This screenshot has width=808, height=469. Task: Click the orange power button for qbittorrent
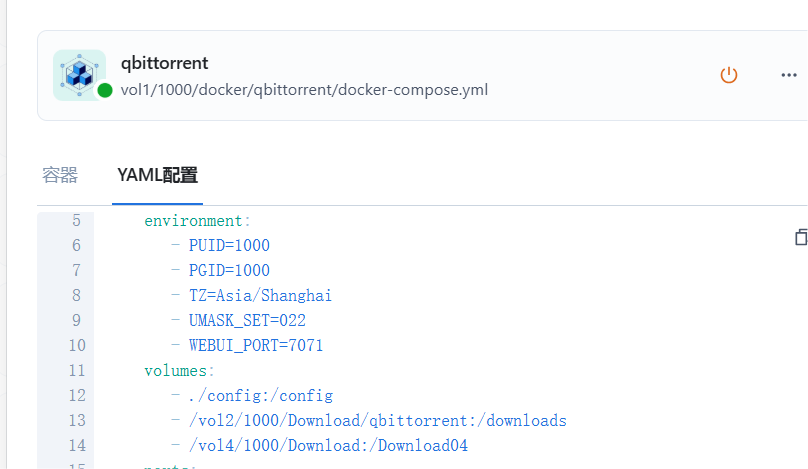point(729,75)
